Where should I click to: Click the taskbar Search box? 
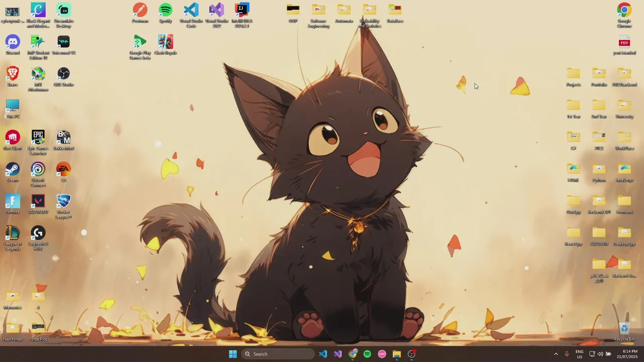click(x=277, y=354)
